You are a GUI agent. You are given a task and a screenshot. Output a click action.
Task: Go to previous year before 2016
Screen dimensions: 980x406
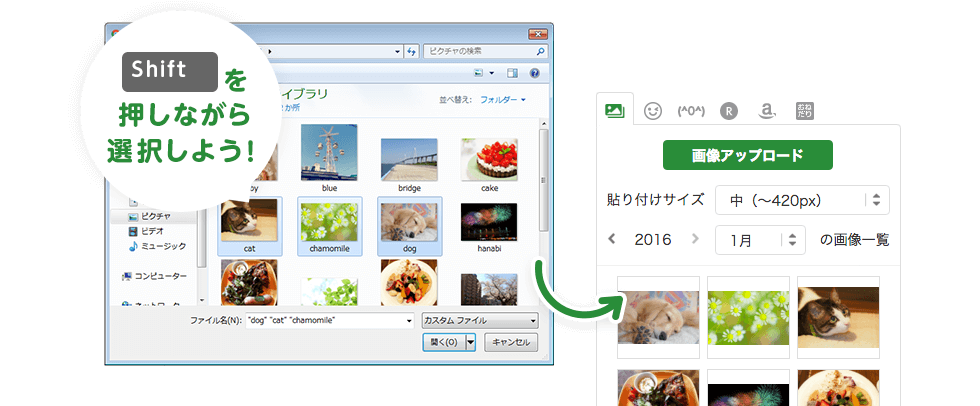point(612,239)
